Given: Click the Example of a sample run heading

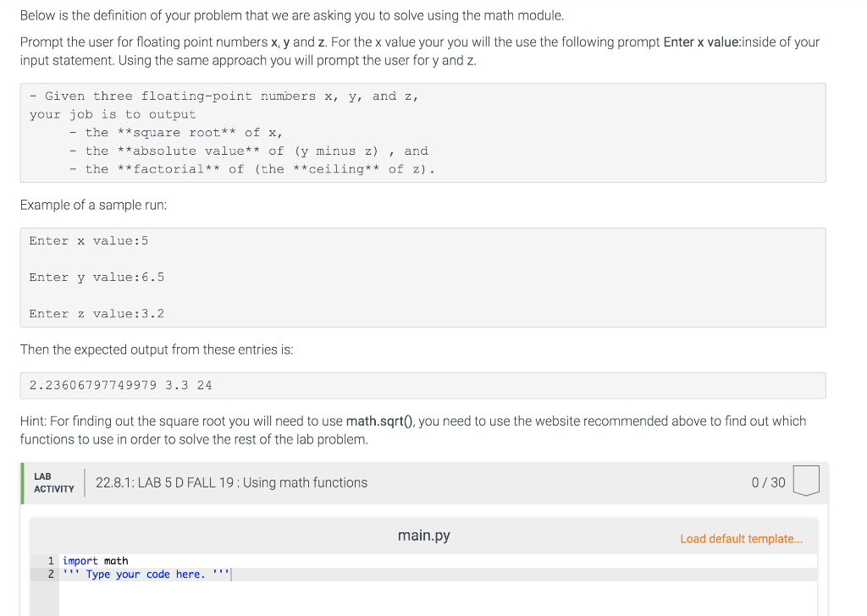Looking at the screenshot, I should (x=93, y=205).
